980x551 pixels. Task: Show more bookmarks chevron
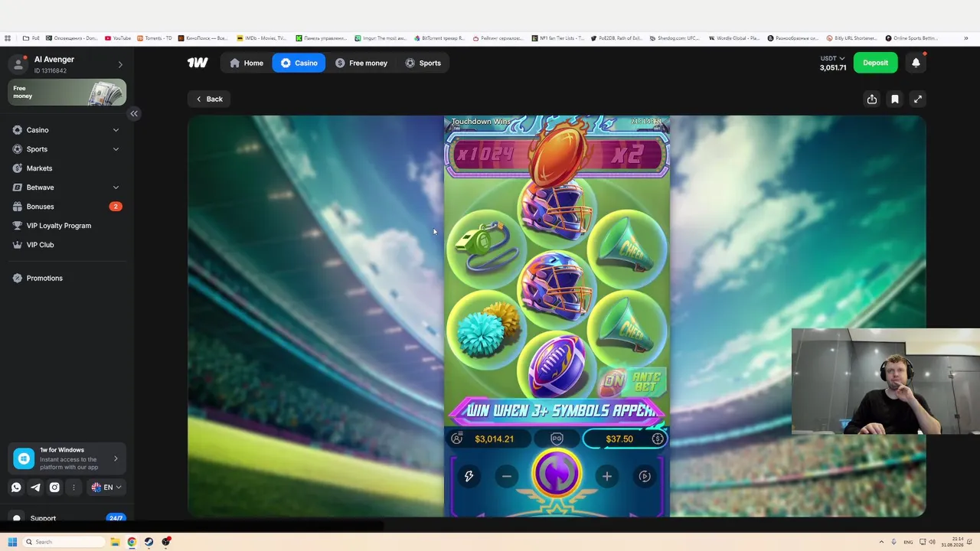tap(965, 38)
